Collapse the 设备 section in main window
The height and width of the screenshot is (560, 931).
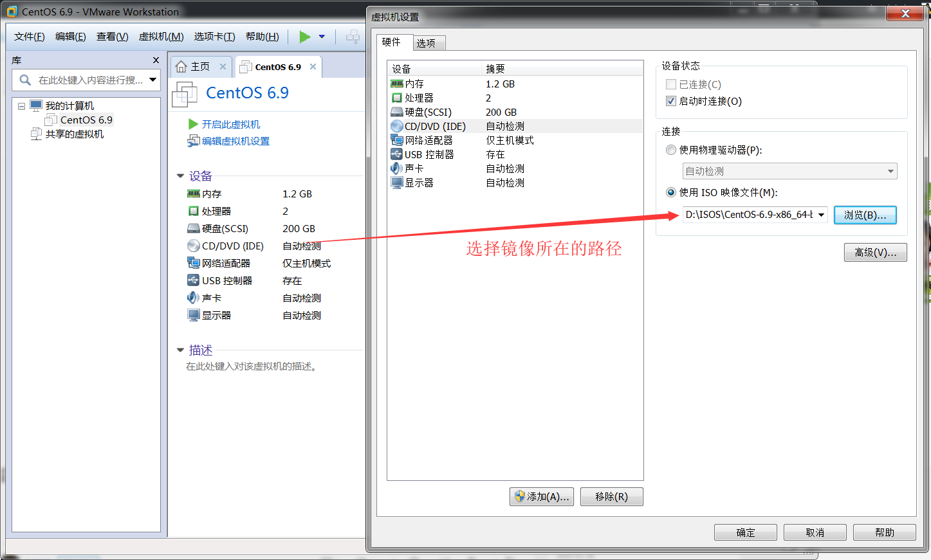tap(180, 176)
